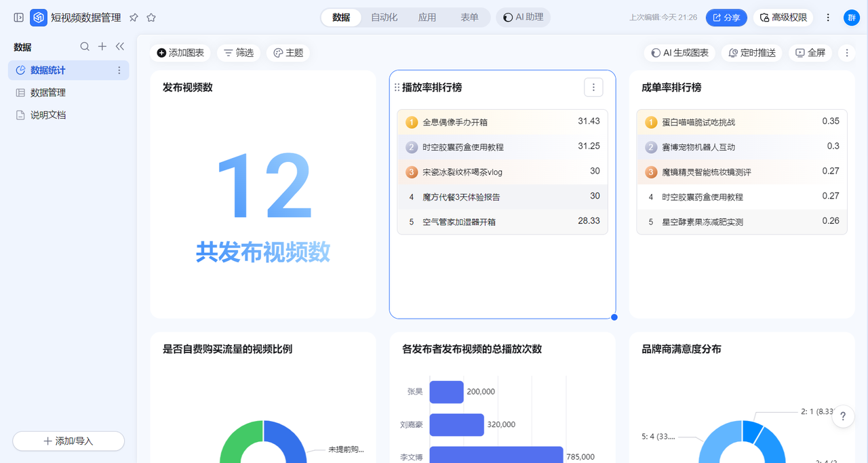Viewport: 868px width, 463px height.
Task: Switch to the 自动化 tab
Action: (384, 18)
